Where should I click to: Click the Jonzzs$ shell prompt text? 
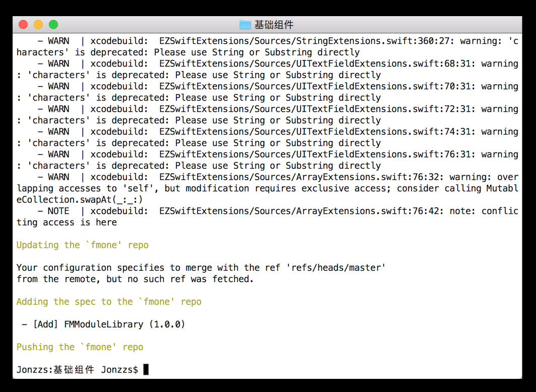(119, 370)
